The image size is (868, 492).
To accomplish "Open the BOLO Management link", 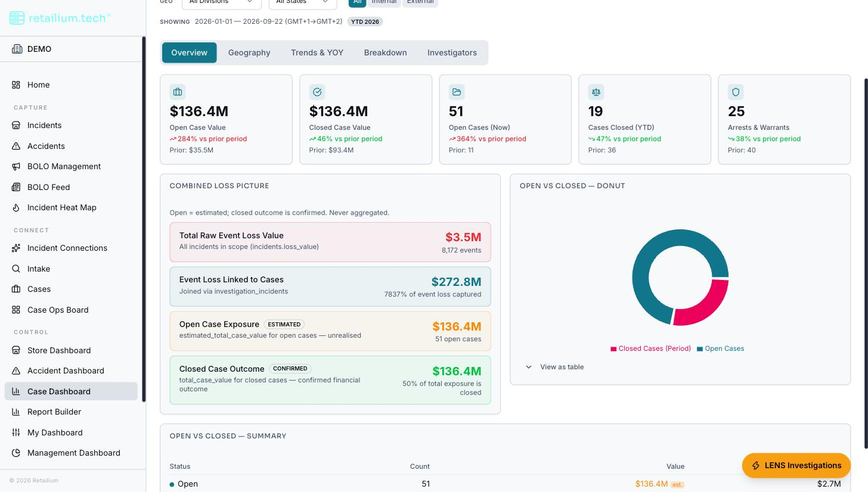I will tap(71, 166).
